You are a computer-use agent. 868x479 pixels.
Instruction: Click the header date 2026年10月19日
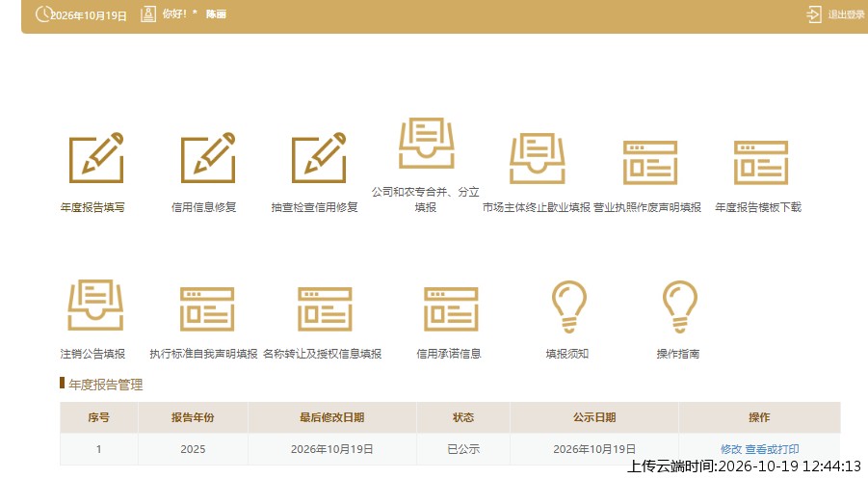pos(89,15)
